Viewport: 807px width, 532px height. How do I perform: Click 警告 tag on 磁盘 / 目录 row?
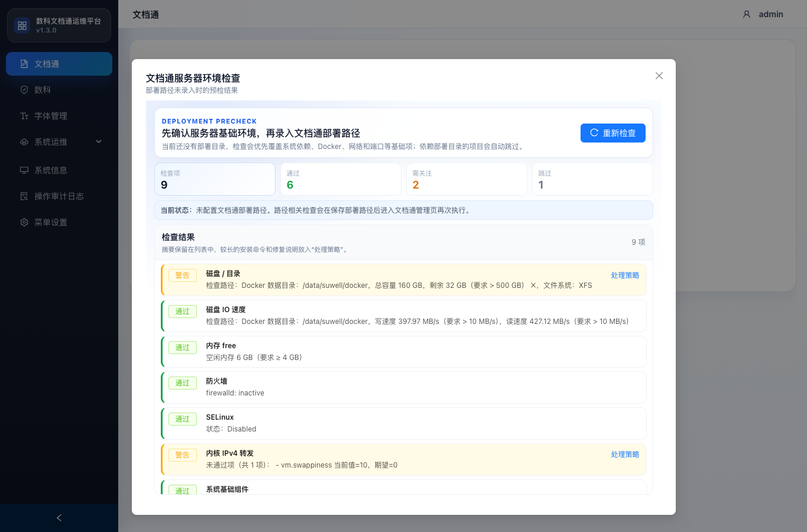(183, 275)
